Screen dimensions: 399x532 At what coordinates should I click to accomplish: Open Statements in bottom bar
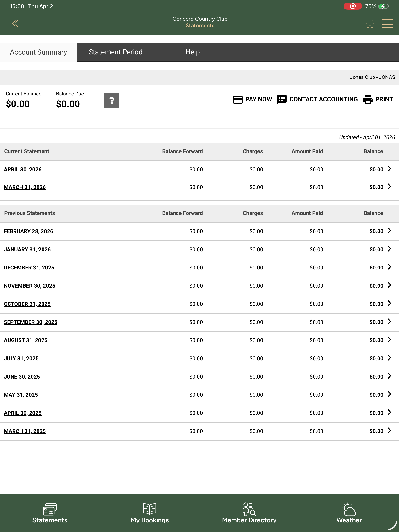[x=50, y=513]
